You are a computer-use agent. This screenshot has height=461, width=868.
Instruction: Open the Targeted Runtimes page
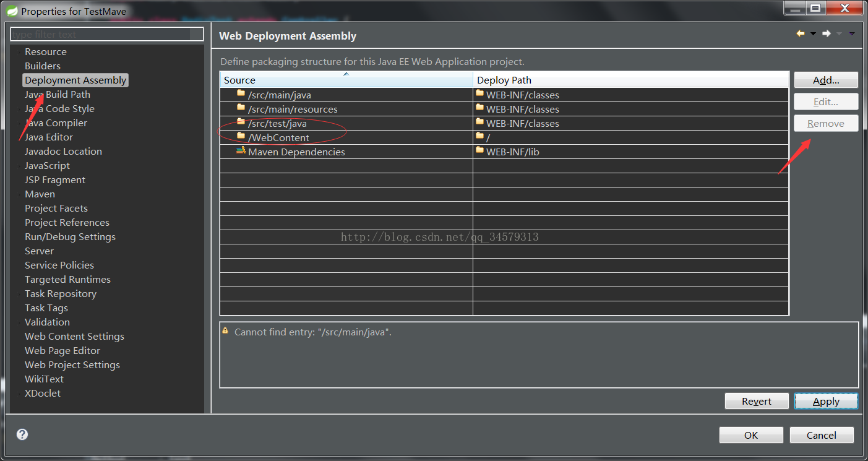(67, 280)
